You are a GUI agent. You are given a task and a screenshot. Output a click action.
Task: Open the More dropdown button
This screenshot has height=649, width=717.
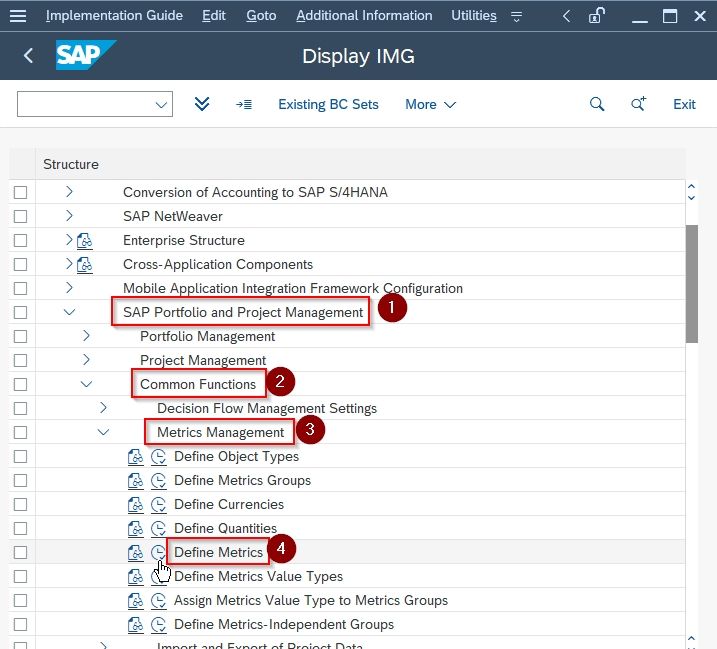click(430, 104)
